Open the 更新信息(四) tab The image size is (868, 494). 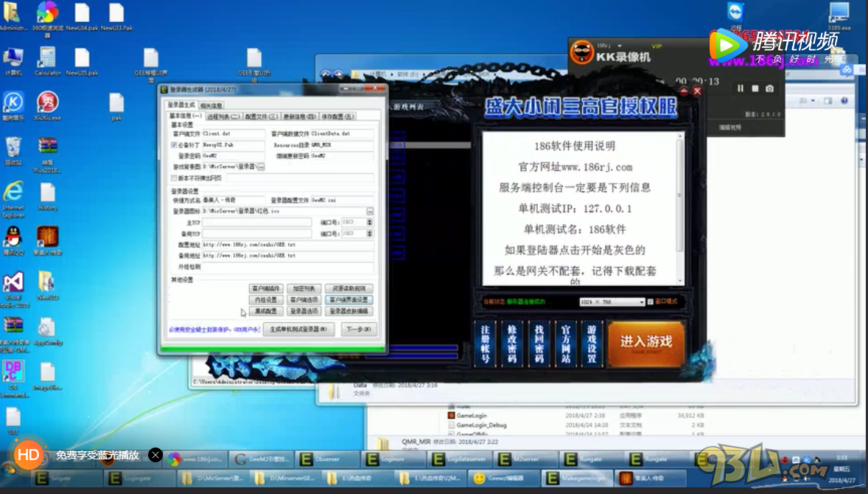click(299, 116)
